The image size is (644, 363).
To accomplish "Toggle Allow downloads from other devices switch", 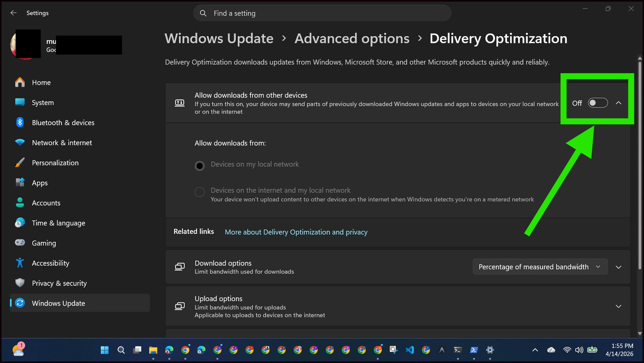I will (598, 103).
